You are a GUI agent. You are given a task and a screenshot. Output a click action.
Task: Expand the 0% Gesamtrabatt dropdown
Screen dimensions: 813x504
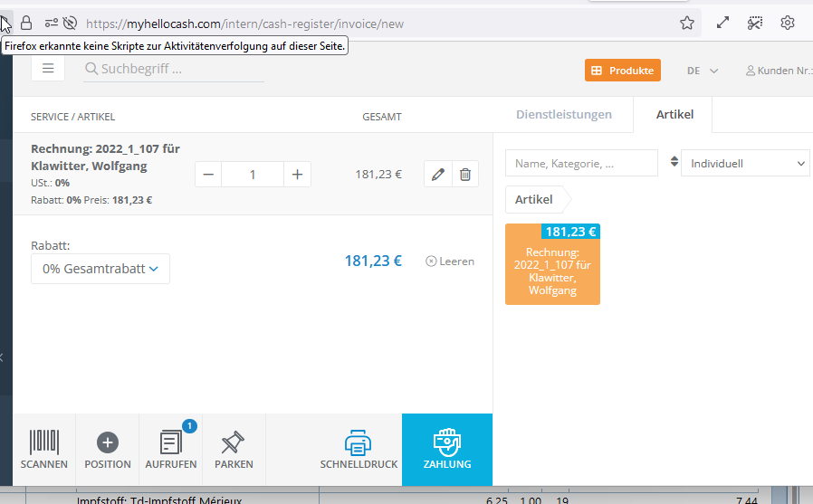tap(100, 269)
